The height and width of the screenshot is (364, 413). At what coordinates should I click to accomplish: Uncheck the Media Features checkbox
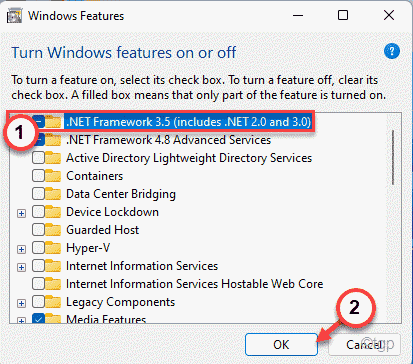coord(38,319)
